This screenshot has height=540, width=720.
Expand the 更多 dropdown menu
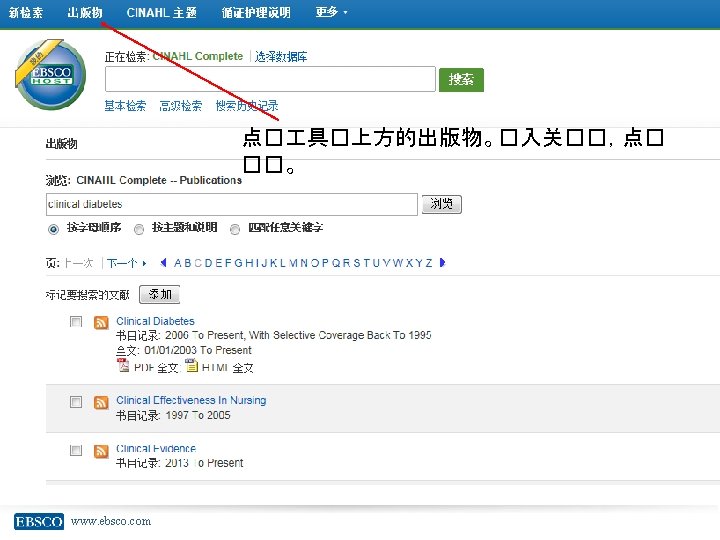coord(331,12)
